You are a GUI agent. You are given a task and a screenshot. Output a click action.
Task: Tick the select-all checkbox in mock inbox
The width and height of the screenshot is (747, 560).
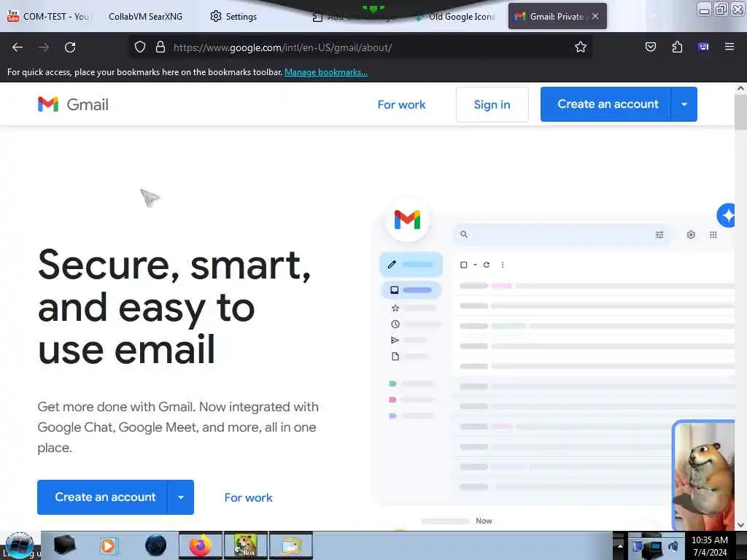[x=463, y=265]
